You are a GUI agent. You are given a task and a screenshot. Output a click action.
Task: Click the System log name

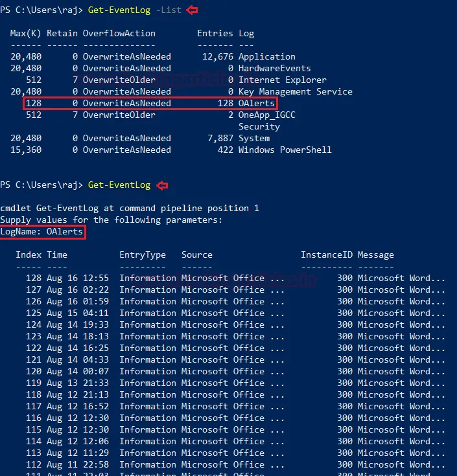[253, 138]
